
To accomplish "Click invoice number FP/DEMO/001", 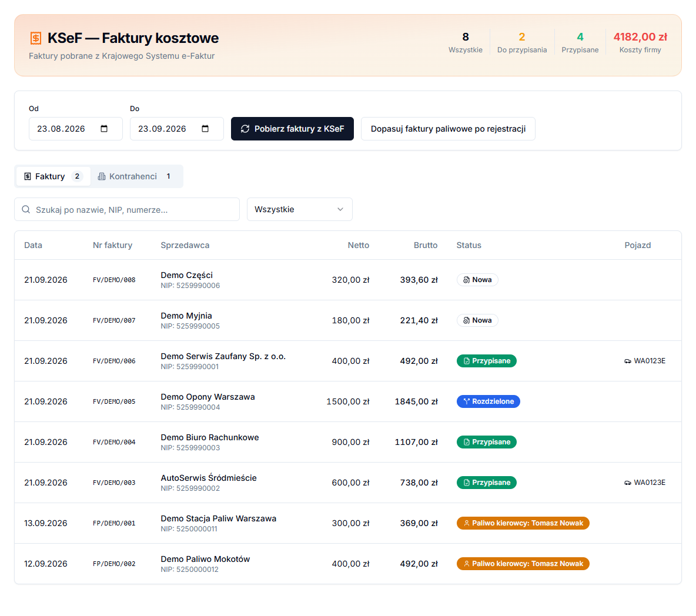I will coord(114,523).
